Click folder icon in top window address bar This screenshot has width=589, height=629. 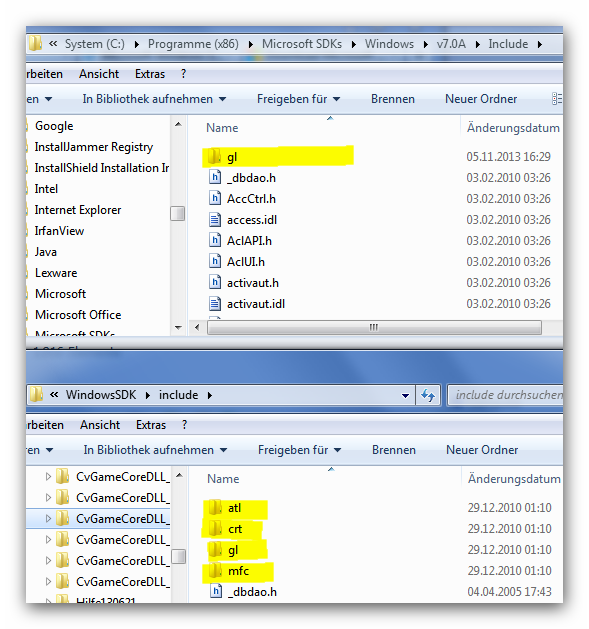tap(35, 43)
